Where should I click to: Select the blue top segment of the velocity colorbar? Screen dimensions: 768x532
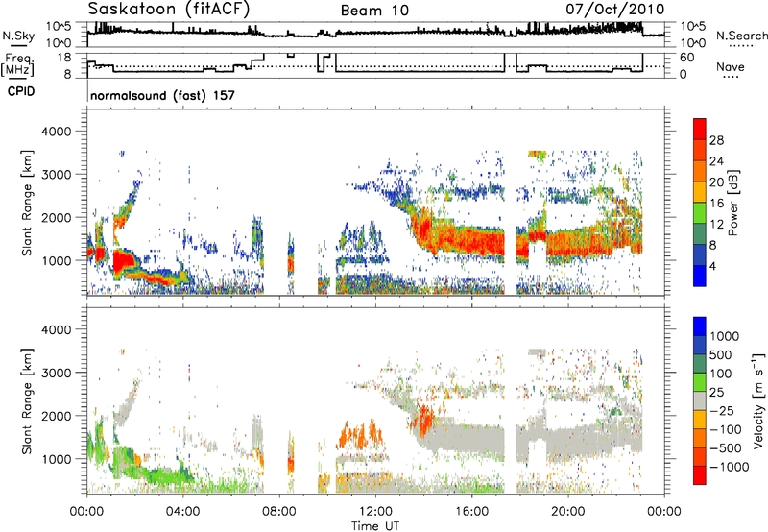(x=700, y=326)
